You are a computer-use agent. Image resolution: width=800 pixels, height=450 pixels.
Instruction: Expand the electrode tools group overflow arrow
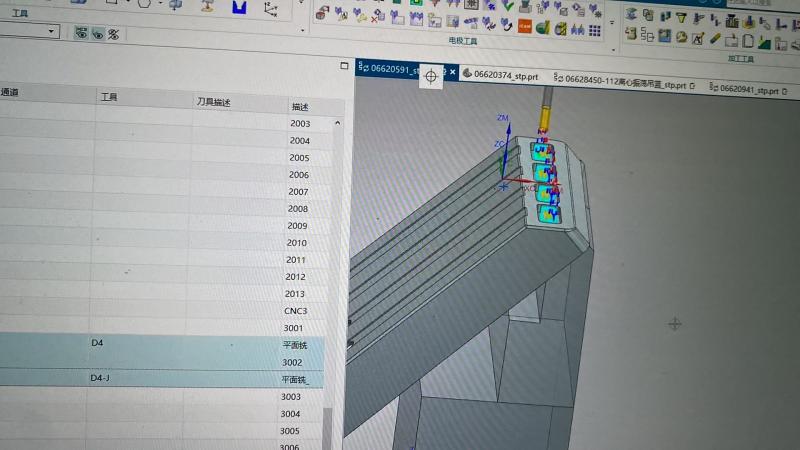[612, 23]
